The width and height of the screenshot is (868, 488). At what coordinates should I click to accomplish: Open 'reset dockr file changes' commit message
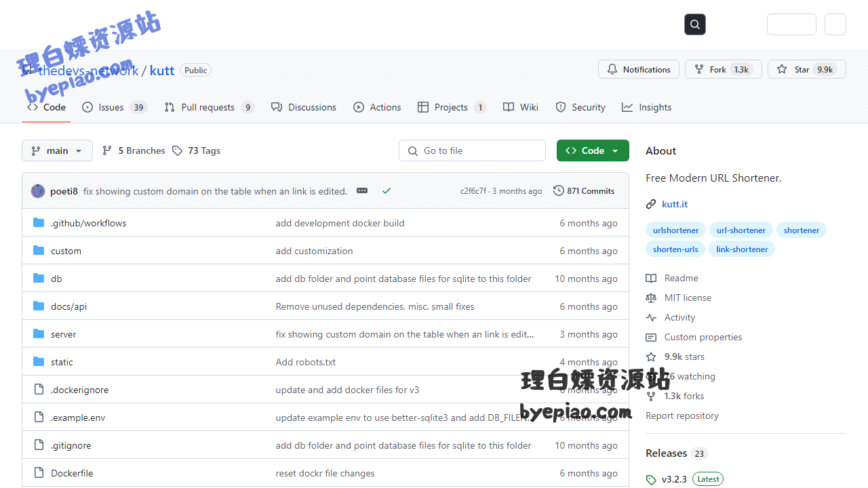coord(325,473)
